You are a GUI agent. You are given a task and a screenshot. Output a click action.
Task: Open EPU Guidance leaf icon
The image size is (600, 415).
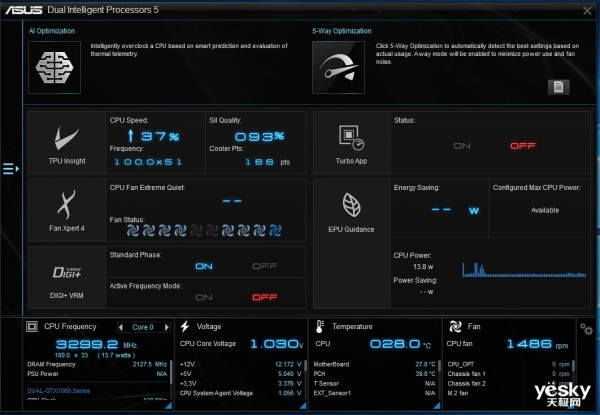[x=351, y=205]
